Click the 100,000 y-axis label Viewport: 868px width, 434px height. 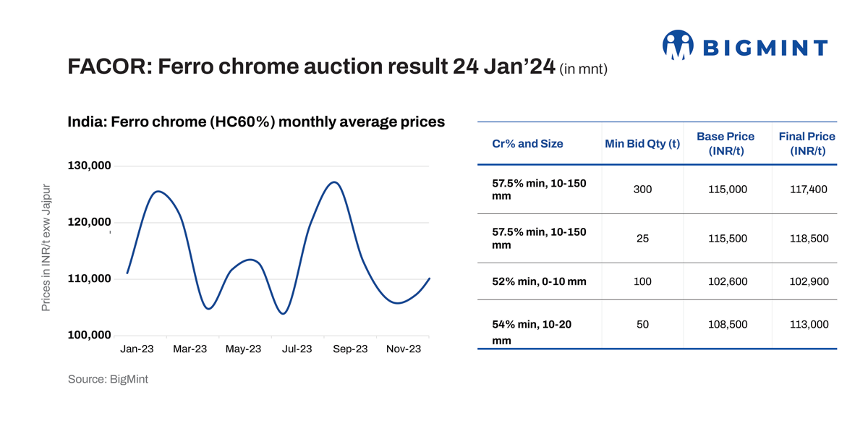(x=90, y=336)
